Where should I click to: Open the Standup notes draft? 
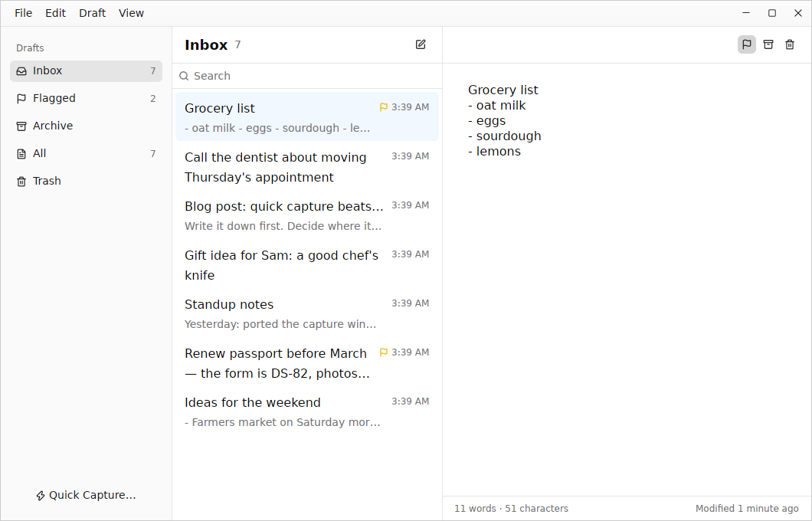[x=307, y=314]
